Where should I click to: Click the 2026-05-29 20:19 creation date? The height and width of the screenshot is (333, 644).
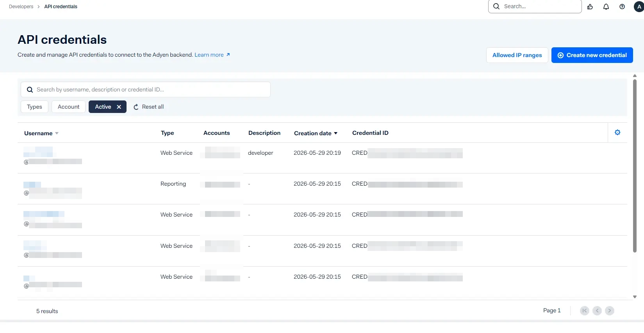(317, 153)
